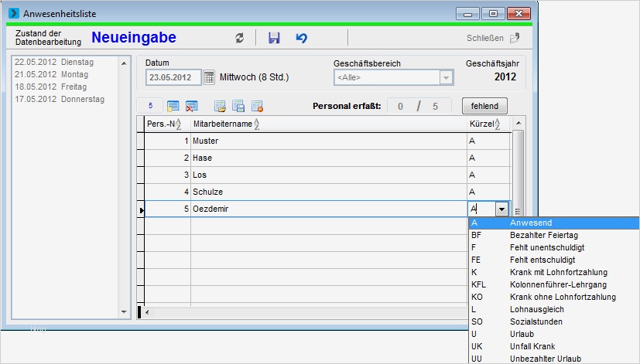This screenshot has width=640, height=364.
Task: Click the Muster employee name cell
Action: [329, 141]
